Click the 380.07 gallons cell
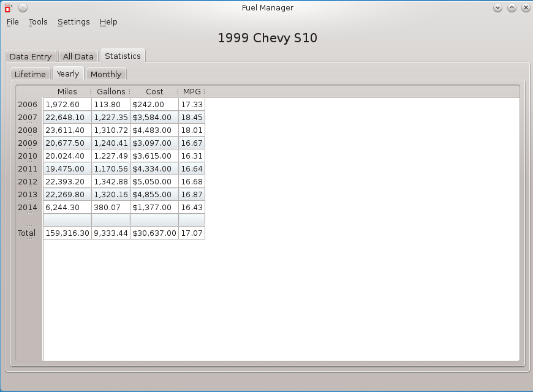 (x=111, y=208)
